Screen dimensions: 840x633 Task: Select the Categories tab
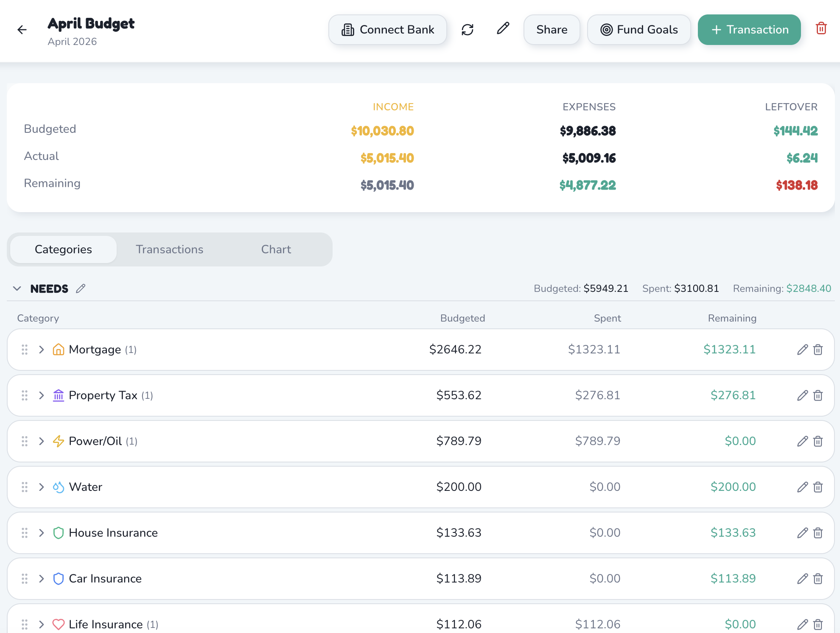click(x=63, y=249)
